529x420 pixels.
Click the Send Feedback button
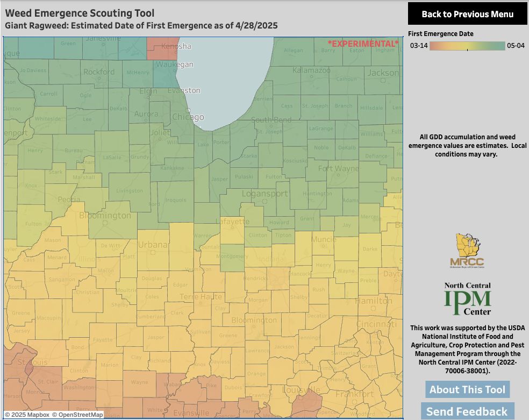tap(467, 411)
